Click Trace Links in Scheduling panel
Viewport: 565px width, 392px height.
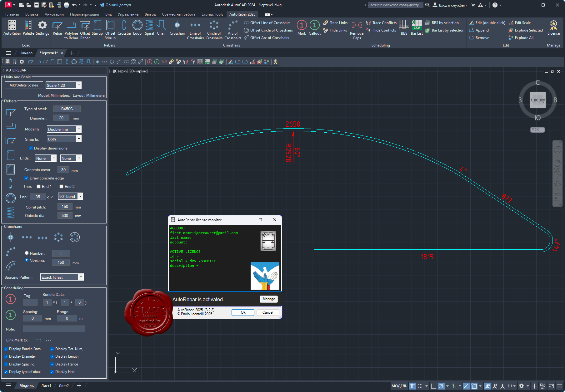(x=335, y=23)
